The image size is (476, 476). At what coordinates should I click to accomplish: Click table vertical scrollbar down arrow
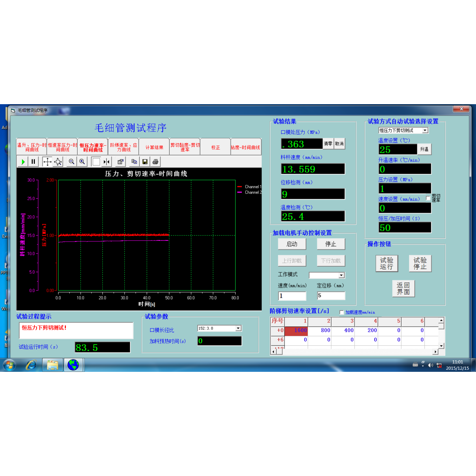[x=441, y=346]
